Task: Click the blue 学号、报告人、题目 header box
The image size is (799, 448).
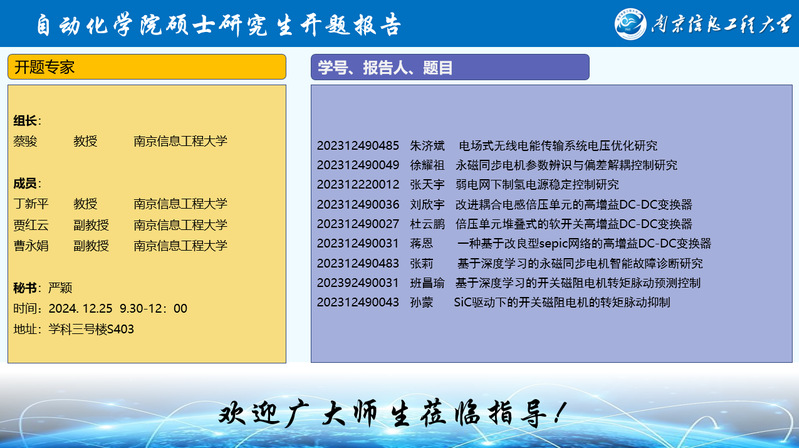Action: tap(449, 67)
